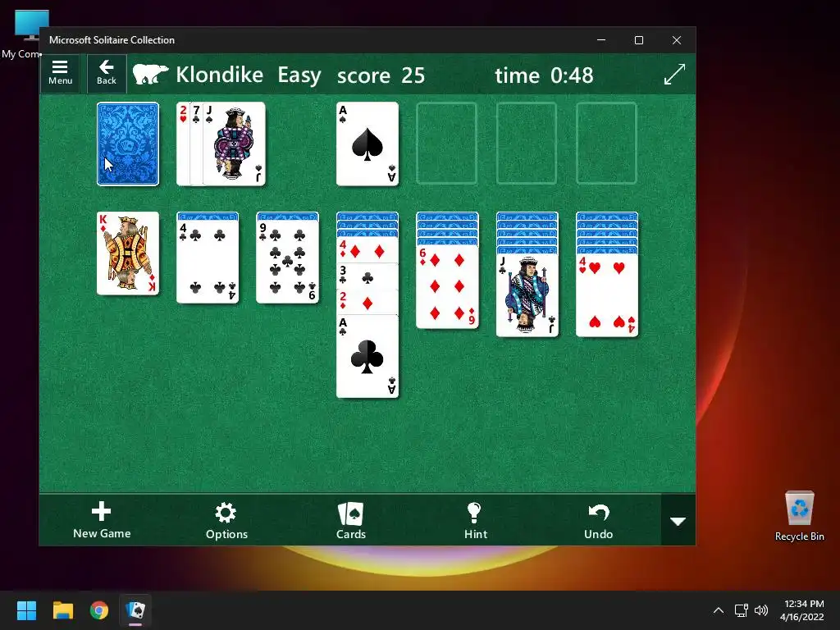Click the time 0:48 label
Image resolution: width=840 pixels, height=630 pixels.
coord(544,75)
